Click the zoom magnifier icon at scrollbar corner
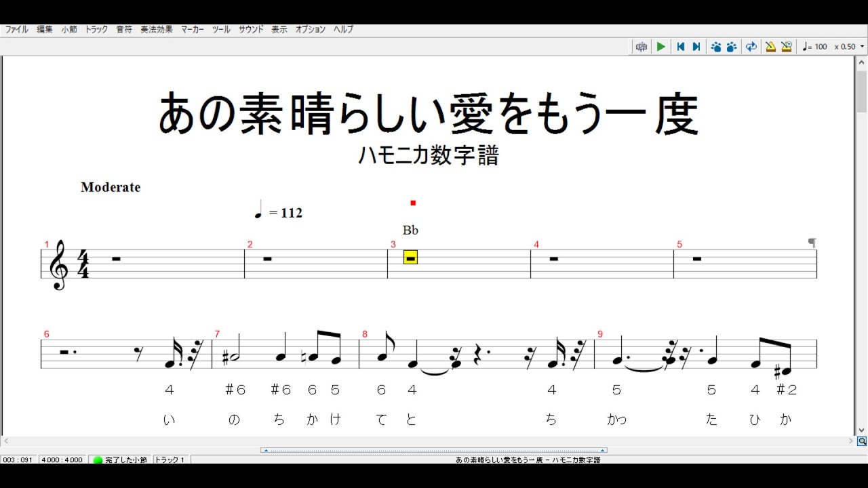The image size is (868, 488). click(x=861, y=441)
